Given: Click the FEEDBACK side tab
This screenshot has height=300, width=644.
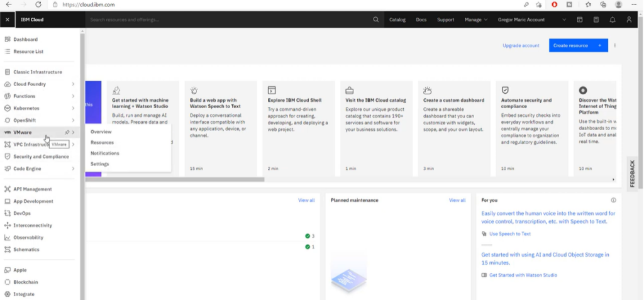Looking at the screenshot, I should [633, 174].
